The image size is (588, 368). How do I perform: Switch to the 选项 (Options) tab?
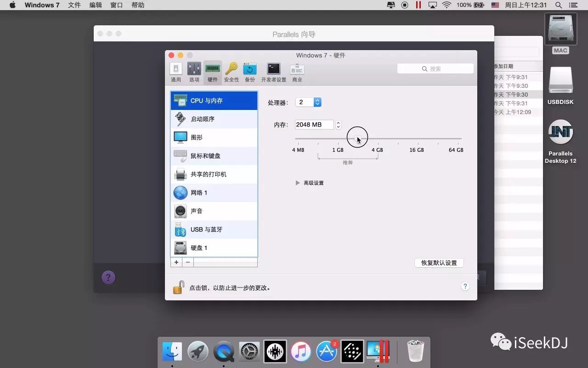coord(194,73)
